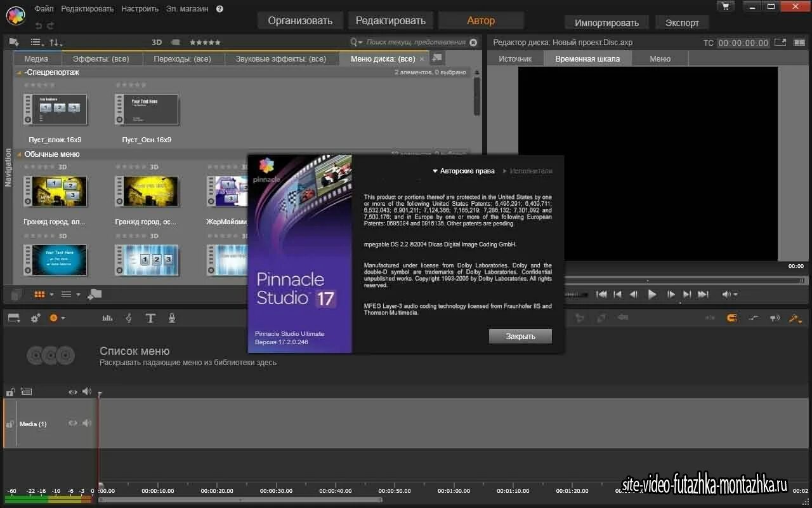Click the Pinnacle Studio logo icon

(15, 15)
